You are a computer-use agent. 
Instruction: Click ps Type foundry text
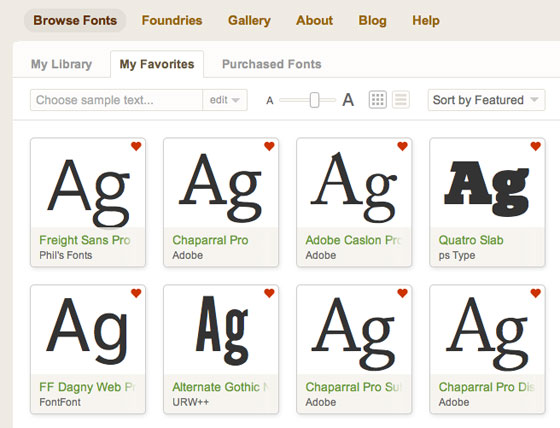tap(457, 255)
